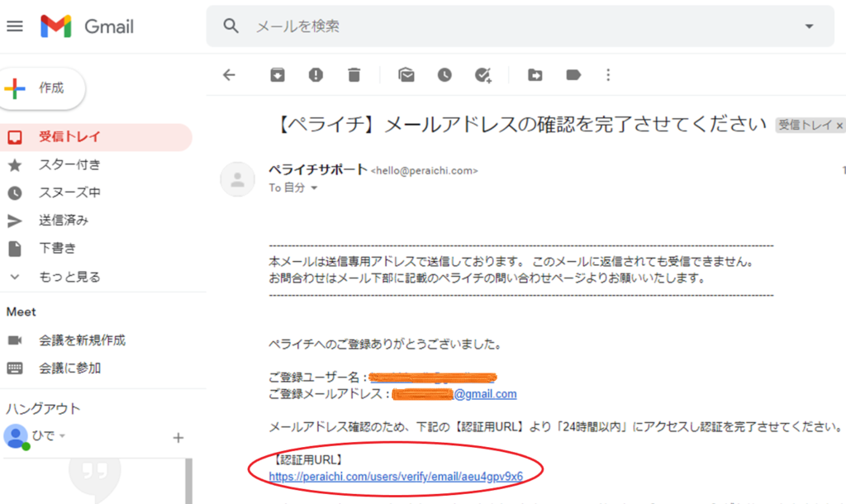
Task: Snooze this email with clock icon
Action: [x=444, y=75]
